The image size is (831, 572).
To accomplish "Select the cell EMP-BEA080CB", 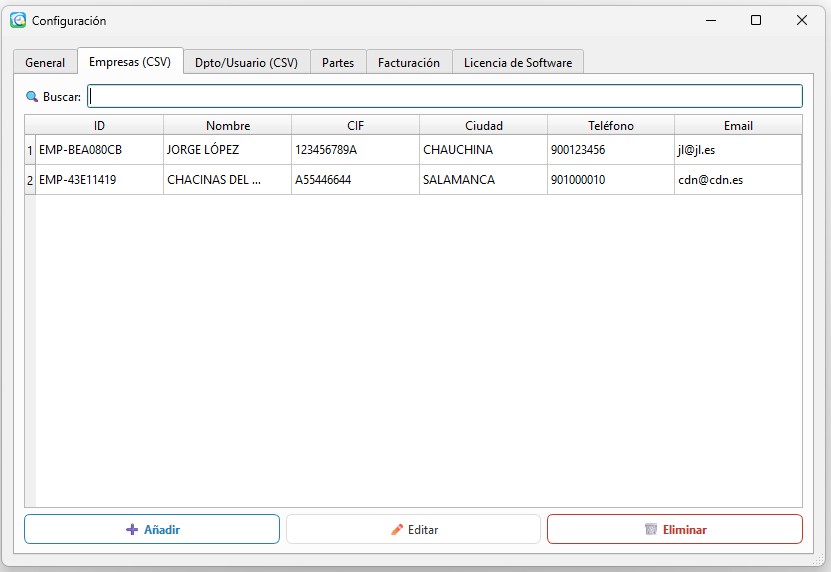I will coord(99,150).
